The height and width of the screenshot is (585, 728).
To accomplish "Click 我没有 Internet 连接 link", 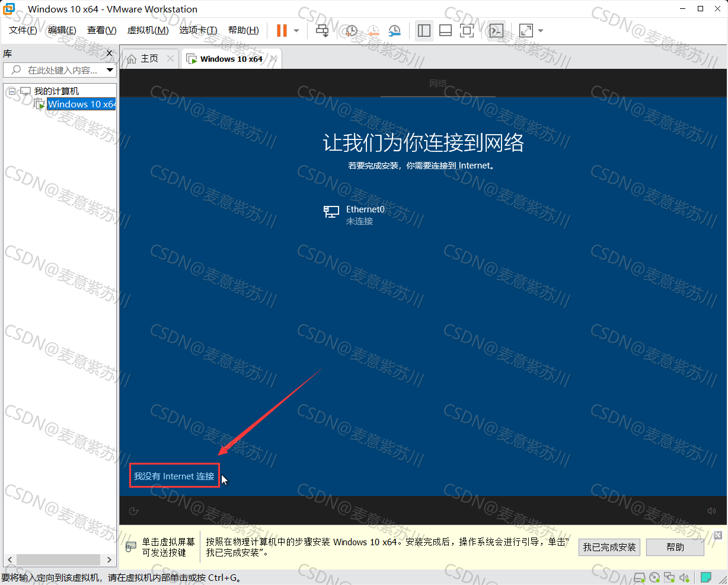I will 174,476.
